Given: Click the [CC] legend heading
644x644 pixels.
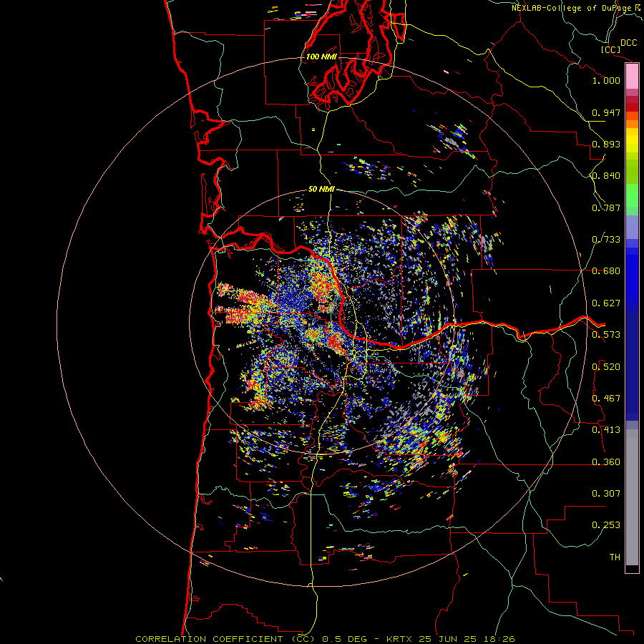Looking at the screenshot, I should click(611, 49).
